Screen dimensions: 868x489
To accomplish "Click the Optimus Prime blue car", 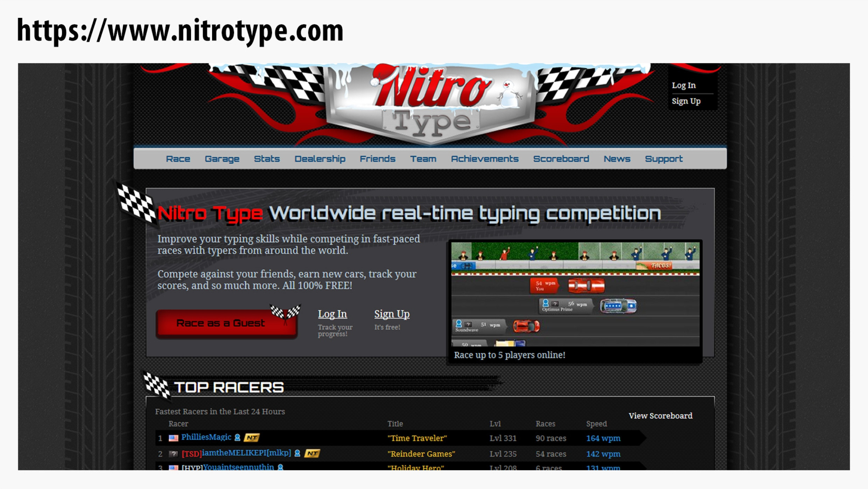I will [x=618, y=306].
